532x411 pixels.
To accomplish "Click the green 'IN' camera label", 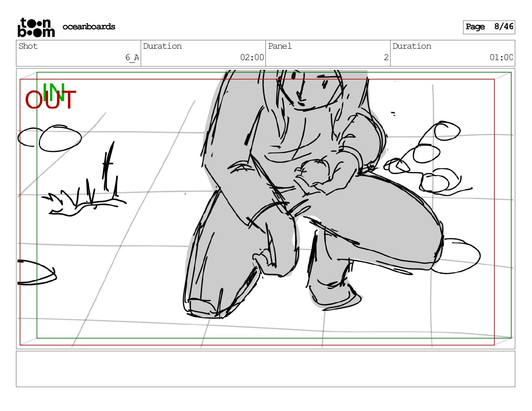I will [x=54, y=92].
